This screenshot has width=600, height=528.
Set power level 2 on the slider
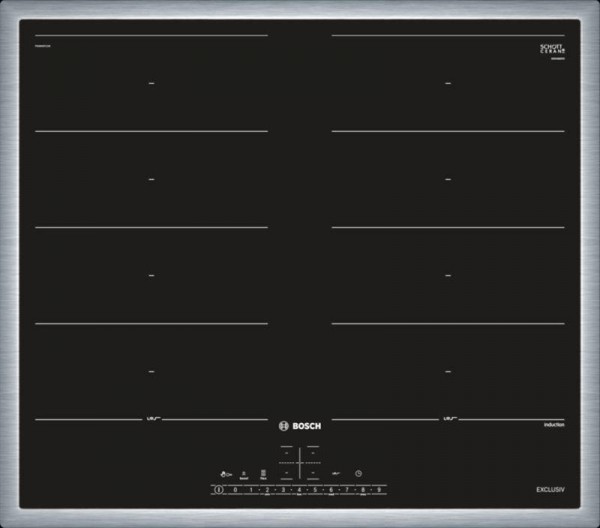(267, 490)
